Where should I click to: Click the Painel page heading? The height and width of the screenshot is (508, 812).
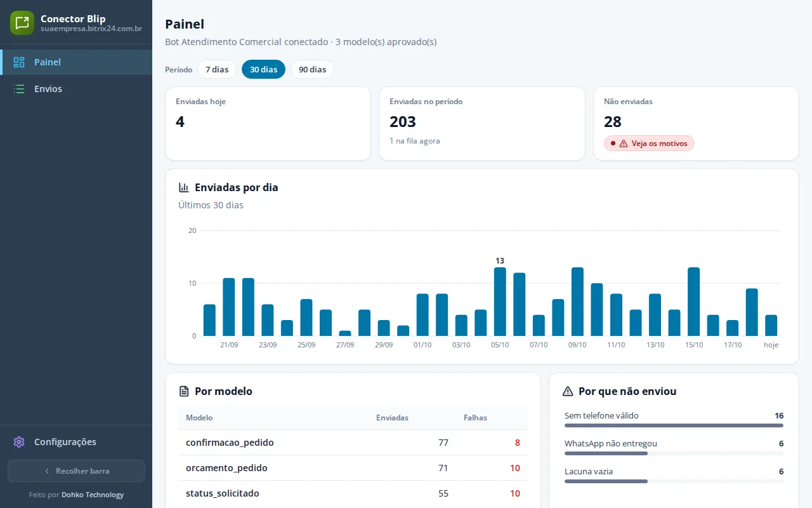point(185,24)
